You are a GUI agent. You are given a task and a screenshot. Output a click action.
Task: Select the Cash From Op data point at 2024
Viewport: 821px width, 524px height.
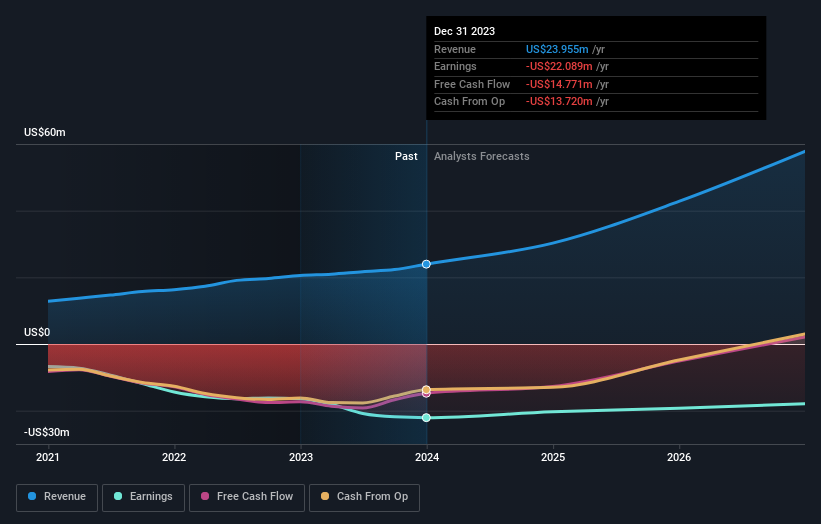tap(426, 389)
